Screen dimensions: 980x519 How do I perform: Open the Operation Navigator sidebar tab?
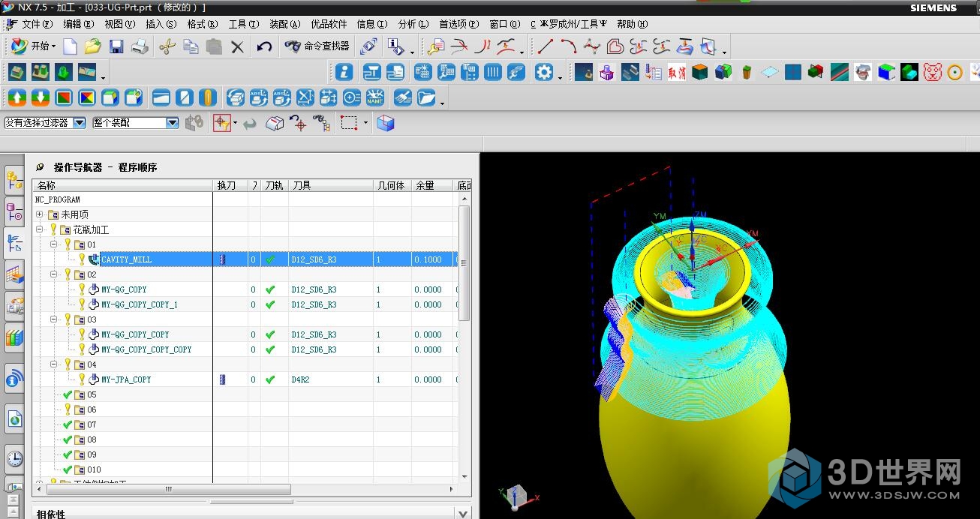(x=14, y=242)
